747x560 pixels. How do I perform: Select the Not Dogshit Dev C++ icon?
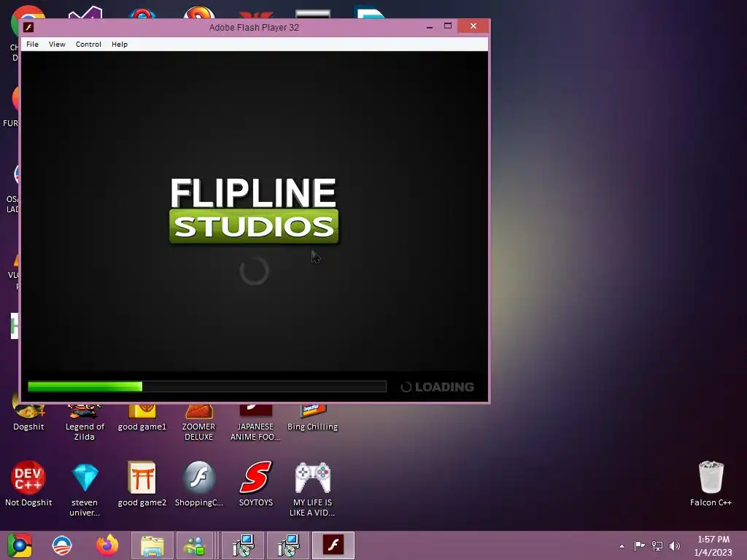pyautogui.click(x=28, y=483)
